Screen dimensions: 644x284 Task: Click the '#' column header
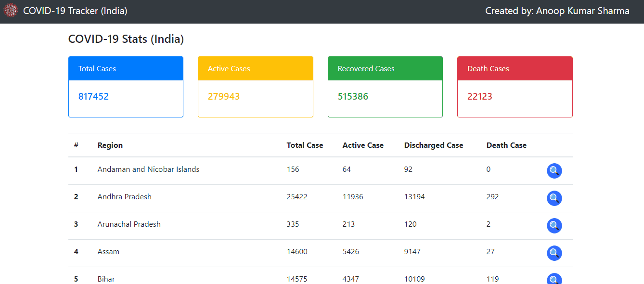(76, 145)
